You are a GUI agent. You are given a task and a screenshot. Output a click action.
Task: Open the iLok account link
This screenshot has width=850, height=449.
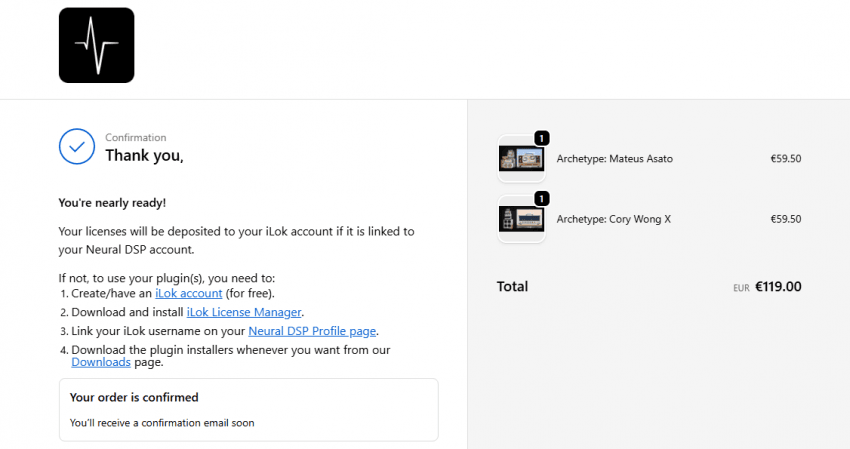coord(189,293)
